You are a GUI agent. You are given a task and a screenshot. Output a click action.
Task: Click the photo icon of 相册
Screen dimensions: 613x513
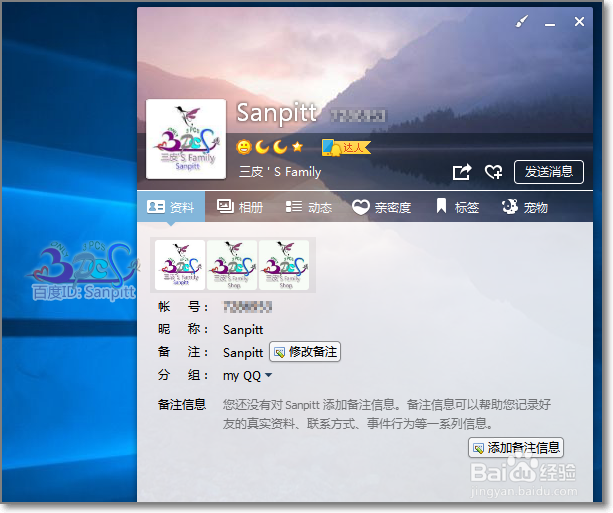[x=225, y=206]
